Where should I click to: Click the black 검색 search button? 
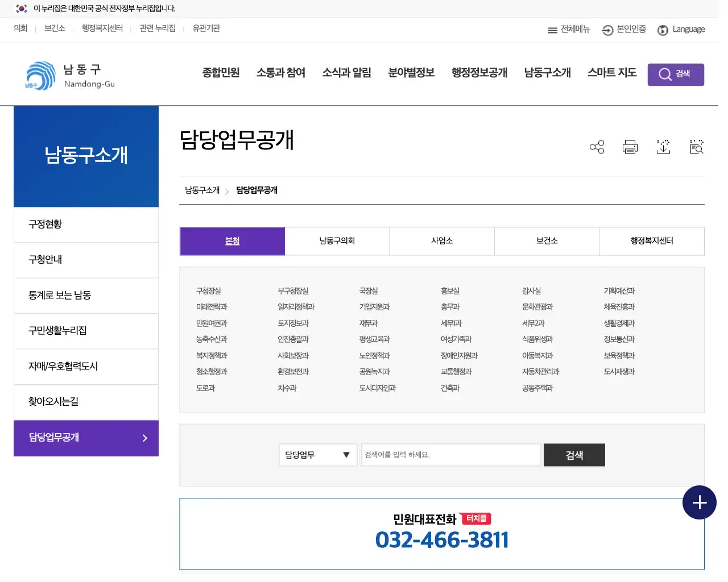(x=574, y=455)
